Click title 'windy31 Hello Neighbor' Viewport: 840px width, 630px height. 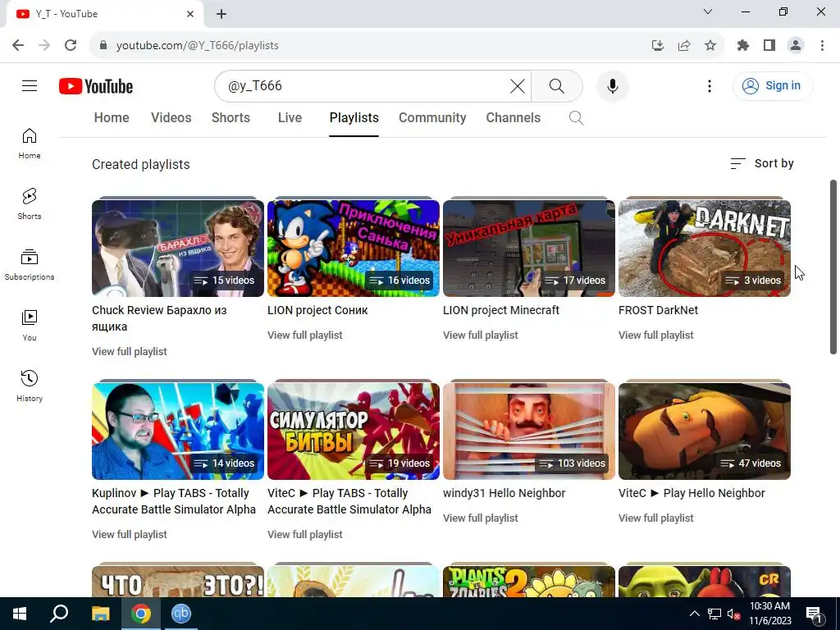504,493
